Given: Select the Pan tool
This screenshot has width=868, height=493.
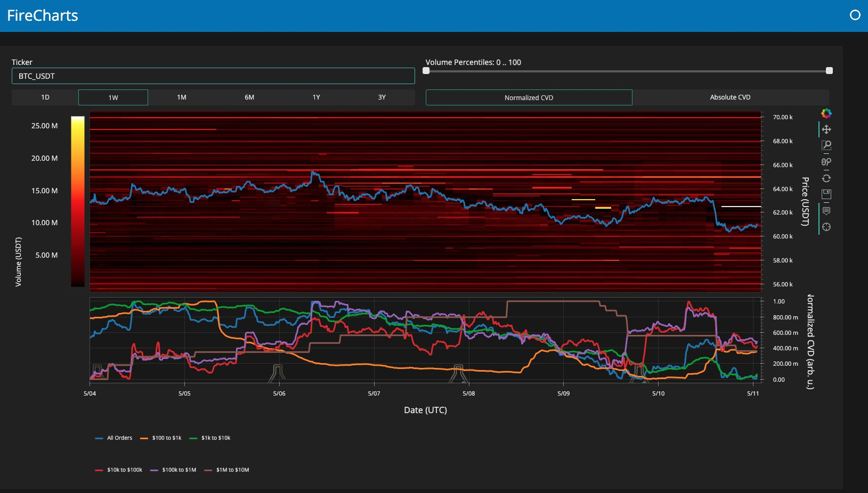Looking at the screenshot, I should tap(826, 129).
